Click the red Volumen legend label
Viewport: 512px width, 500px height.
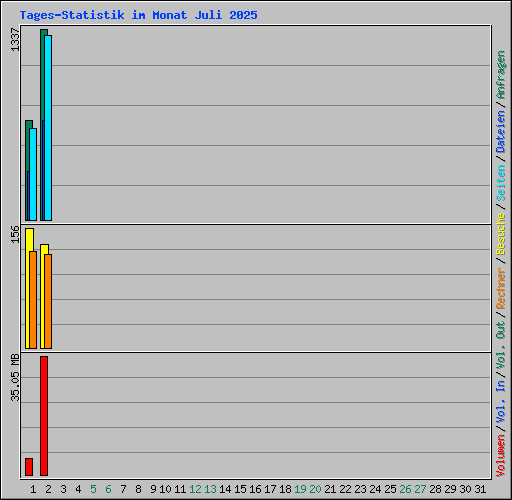click(x=501, y=456)
